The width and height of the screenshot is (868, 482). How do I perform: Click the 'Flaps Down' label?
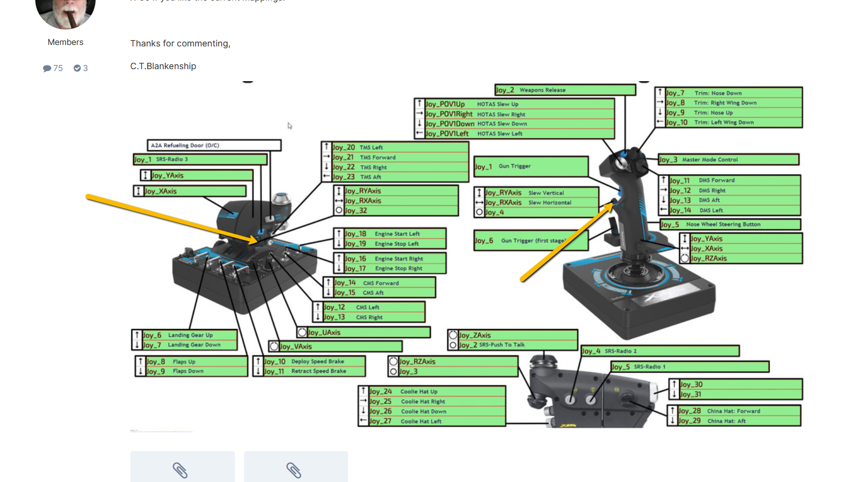tap(188, 371)
